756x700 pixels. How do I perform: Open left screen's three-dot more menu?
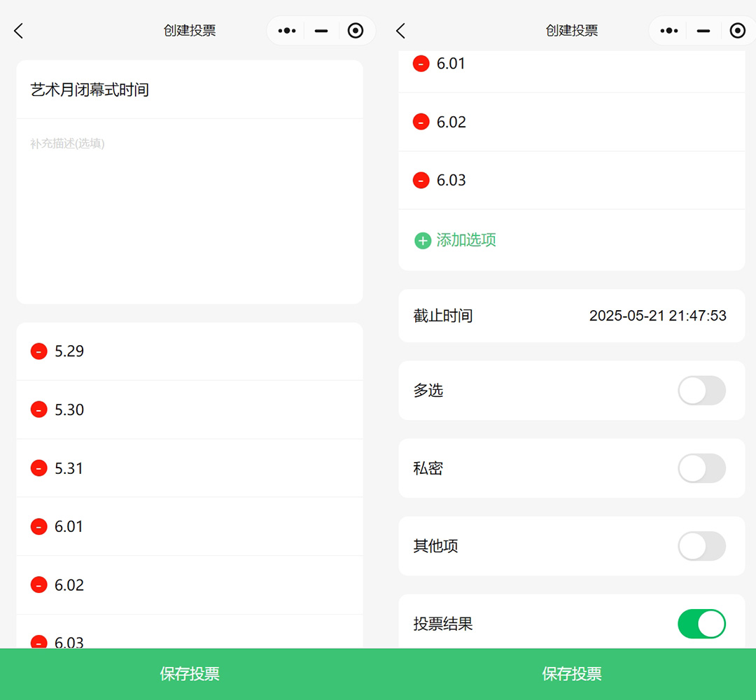click(287, 31)
